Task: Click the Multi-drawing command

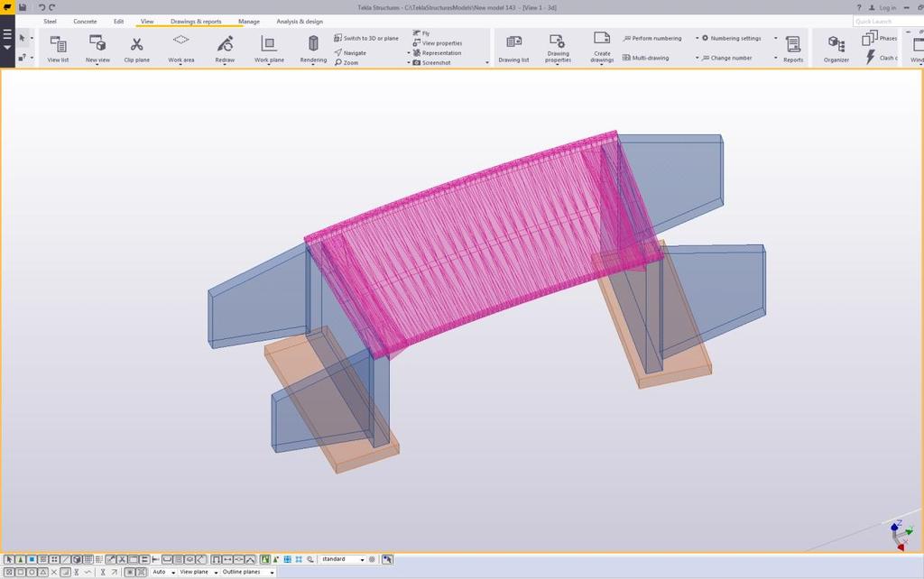Action: point(646,58)
